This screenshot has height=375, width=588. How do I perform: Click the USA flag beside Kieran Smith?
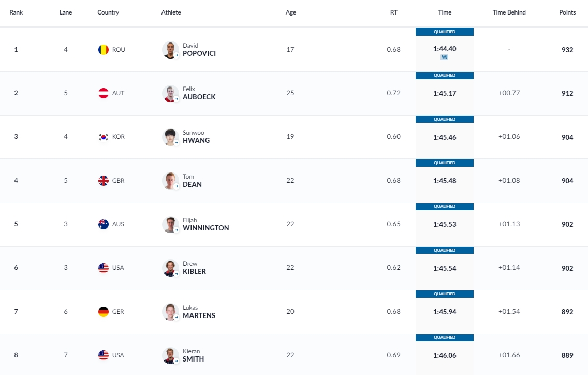point(104,355)
